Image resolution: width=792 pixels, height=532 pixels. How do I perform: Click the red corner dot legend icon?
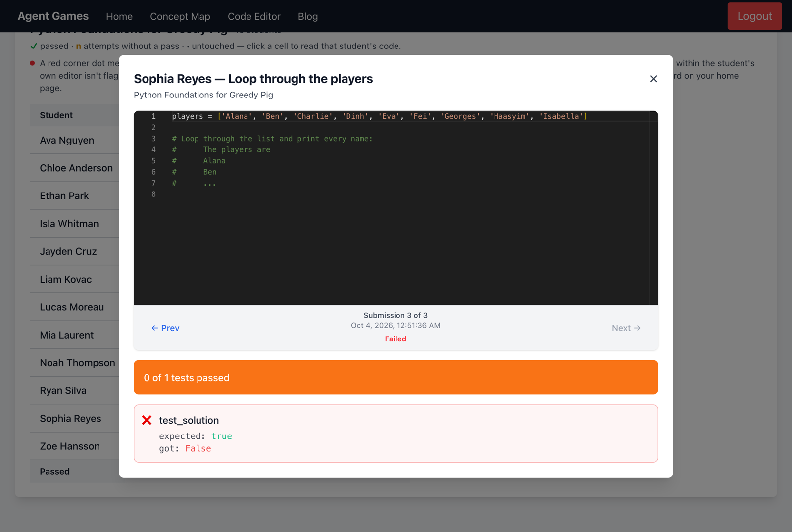(32, 63)
